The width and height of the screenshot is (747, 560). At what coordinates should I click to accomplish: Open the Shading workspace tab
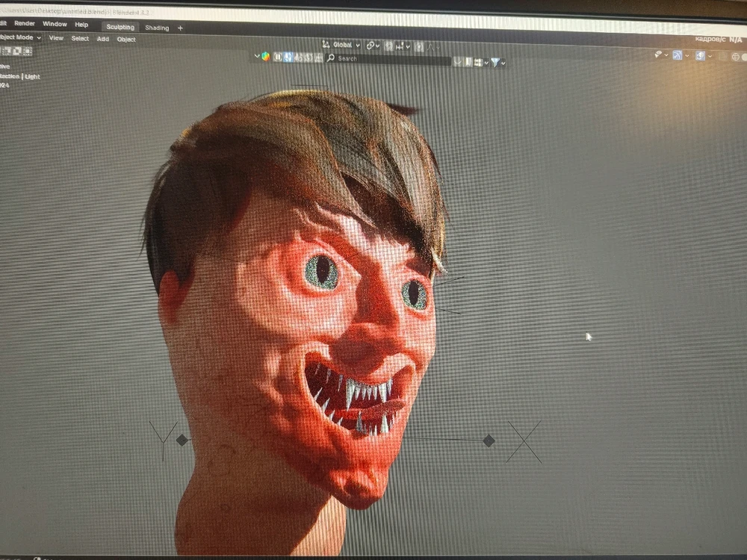[157, 28]
